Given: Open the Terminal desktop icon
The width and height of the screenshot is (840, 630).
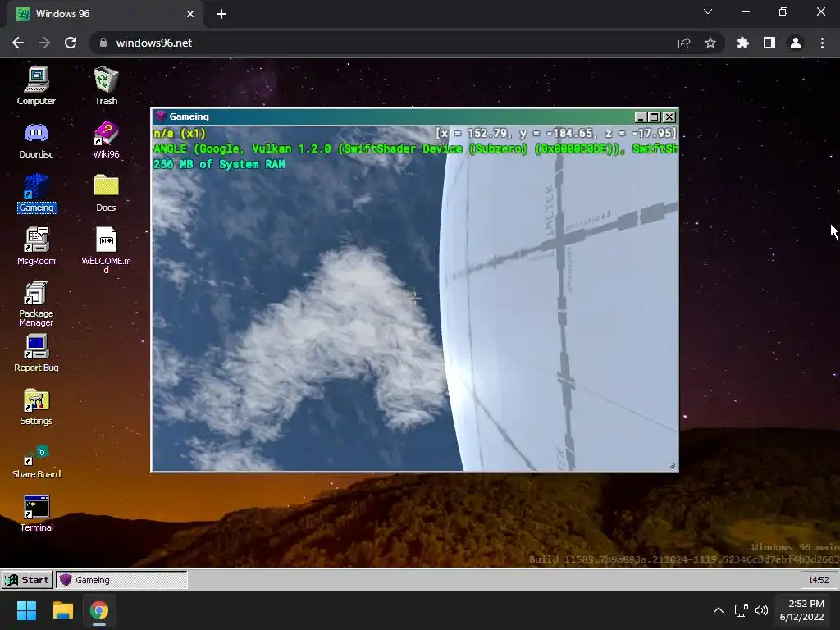Looking at the screenshot, I should coord(36,514).
